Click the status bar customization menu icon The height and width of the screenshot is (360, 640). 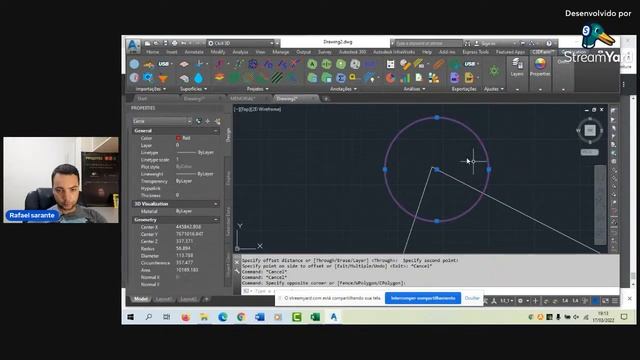(615, 301)
